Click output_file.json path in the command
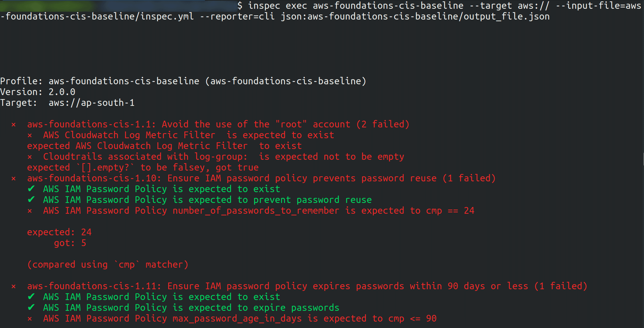This screenshot has height=328, width=644. [x=507, y=17]
